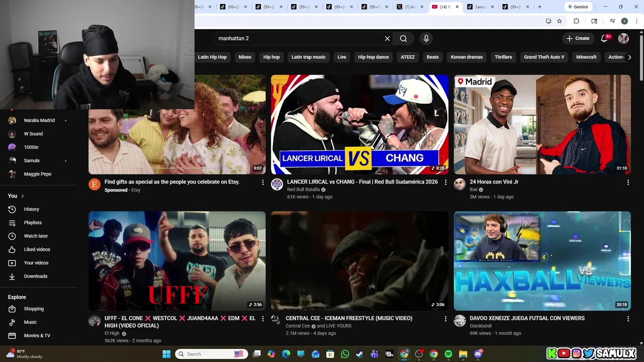The image size is (644, 362).
Task: Select the 'Minecraft' filter chip
Action: click(x=586, y=57)
